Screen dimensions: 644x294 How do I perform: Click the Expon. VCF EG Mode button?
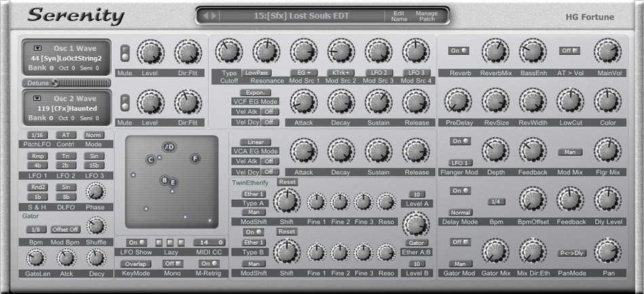point(255,92)
